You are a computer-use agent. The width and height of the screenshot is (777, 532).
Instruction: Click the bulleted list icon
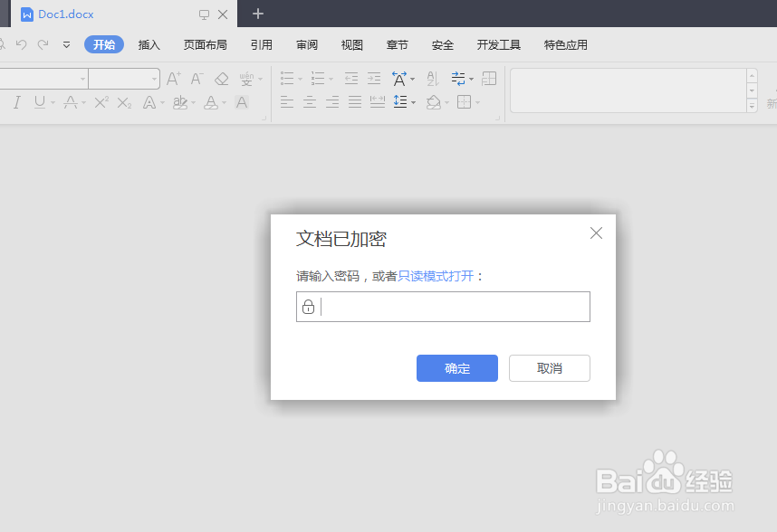[288, 79]
